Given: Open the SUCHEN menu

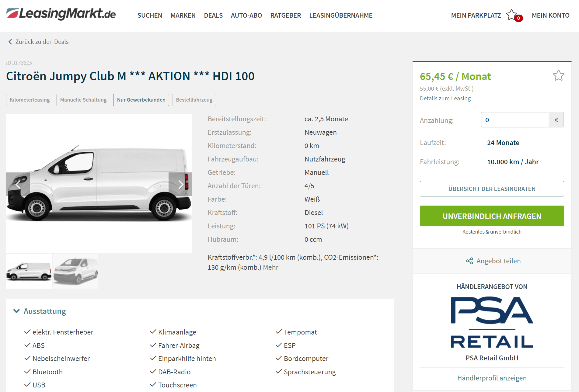Looking at the screenshot, I should (150, 16).
